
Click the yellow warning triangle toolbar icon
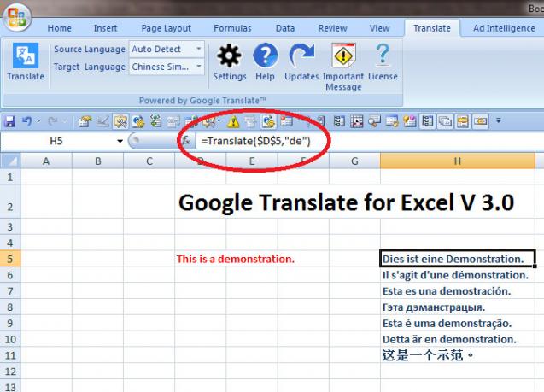[233, 122]
